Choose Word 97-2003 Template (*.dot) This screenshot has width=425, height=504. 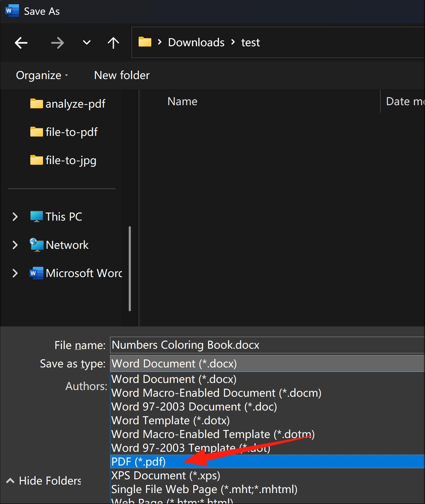(267, 448)
